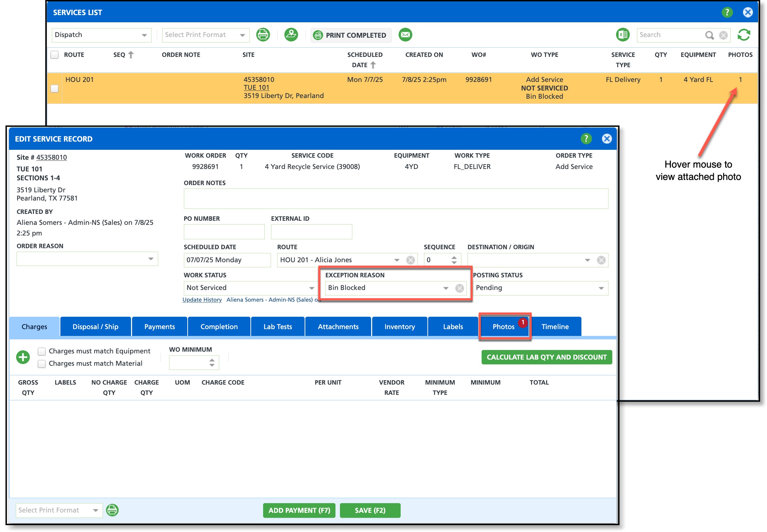
Task: Click the green print icon in Services List toolbar
Action: [263, 35]
